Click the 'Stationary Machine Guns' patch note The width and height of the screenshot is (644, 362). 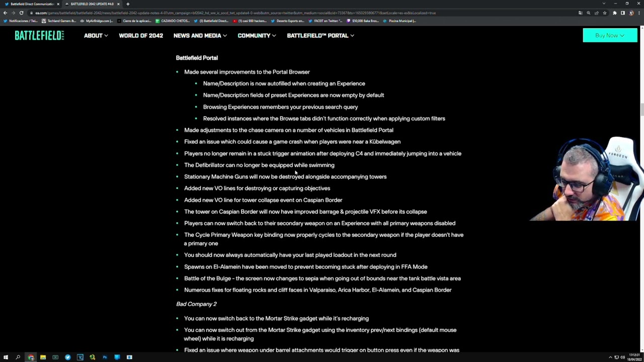pyautogui.click(x=285, y=176)
